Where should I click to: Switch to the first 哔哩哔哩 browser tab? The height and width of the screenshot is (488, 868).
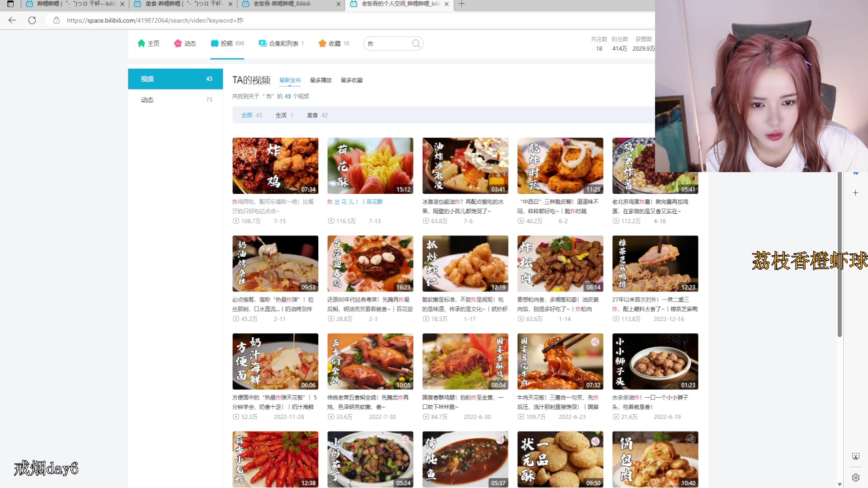pyautogui.click(x=75, y=4)
